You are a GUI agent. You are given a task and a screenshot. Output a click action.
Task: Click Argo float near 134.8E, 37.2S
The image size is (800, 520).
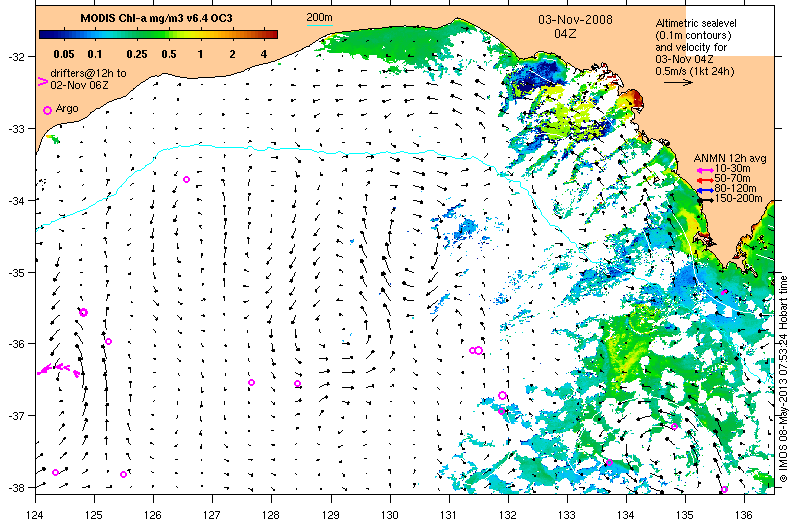tap(674, 427)
